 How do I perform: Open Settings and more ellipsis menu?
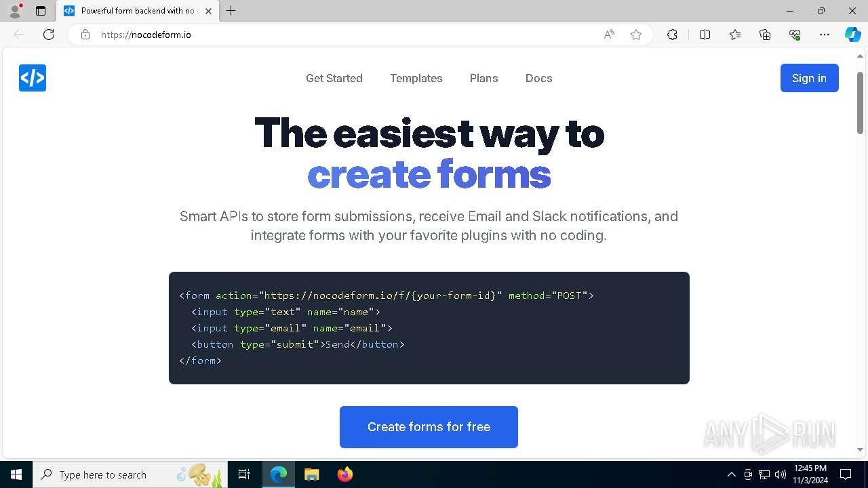825,35
